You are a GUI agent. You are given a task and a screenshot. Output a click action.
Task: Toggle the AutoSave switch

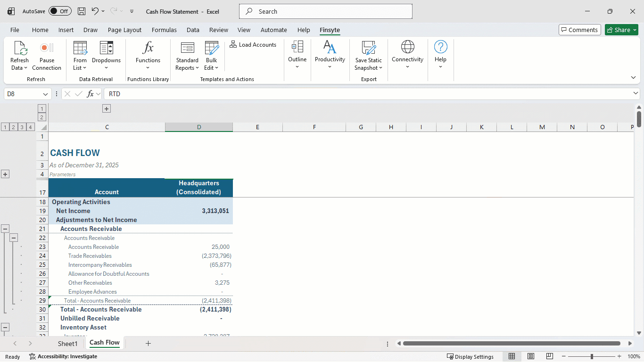[60, 11]
